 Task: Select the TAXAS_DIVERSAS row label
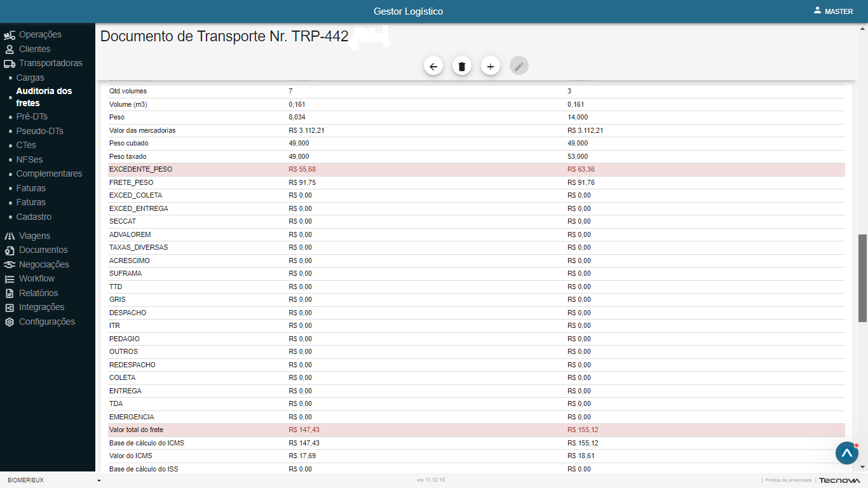point(139,247)
